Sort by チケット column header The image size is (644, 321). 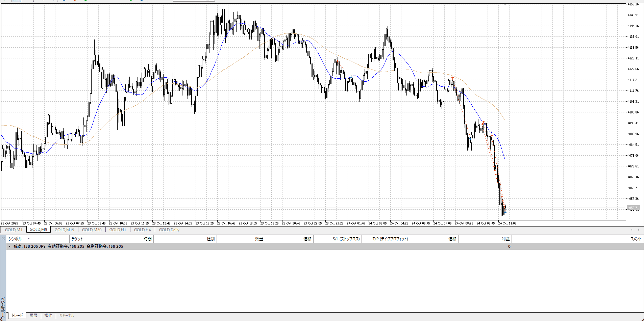click(77, 239)
